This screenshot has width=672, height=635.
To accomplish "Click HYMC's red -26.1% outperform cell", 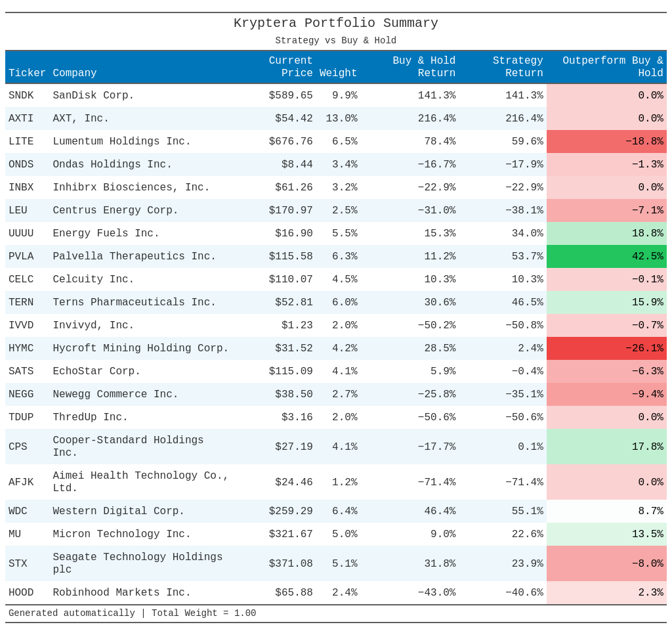I will coord(606,348).
